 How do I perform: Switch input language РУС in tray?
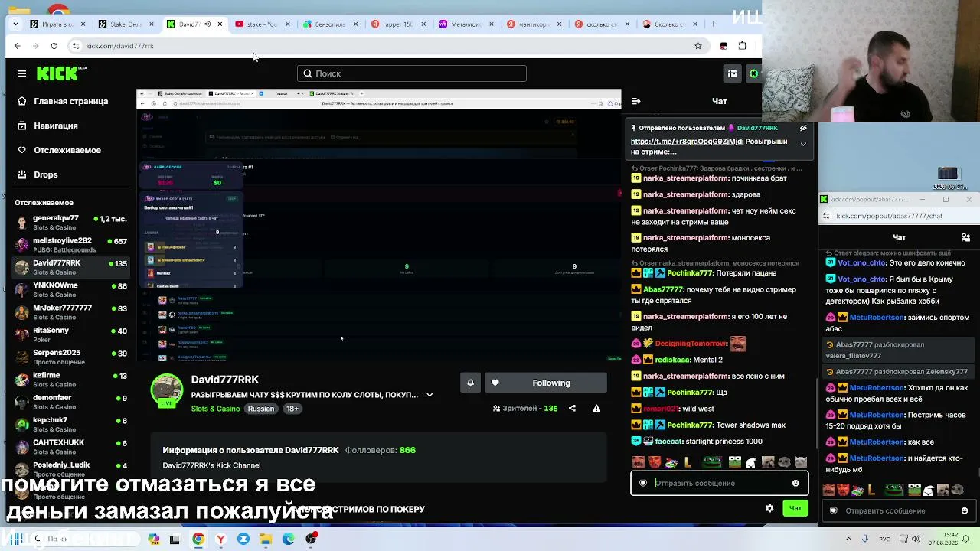(x=884, y=539)
